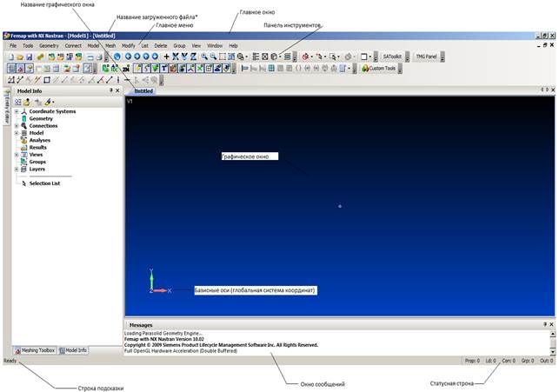
Task: Click the blue right-arrow rotate view icon
Action: (136, 56)
